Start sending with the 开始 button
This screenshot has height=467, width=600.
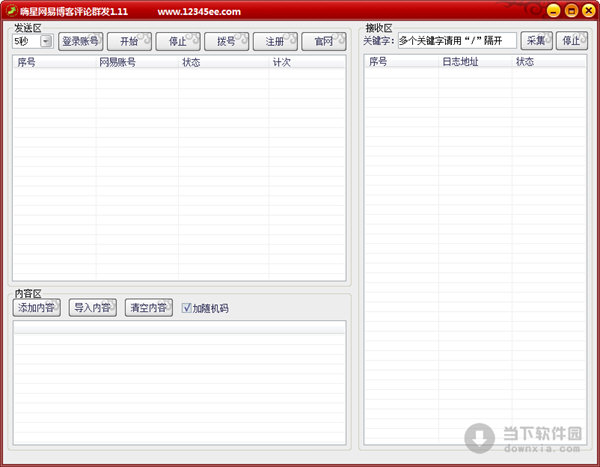(x=129, y=41)
